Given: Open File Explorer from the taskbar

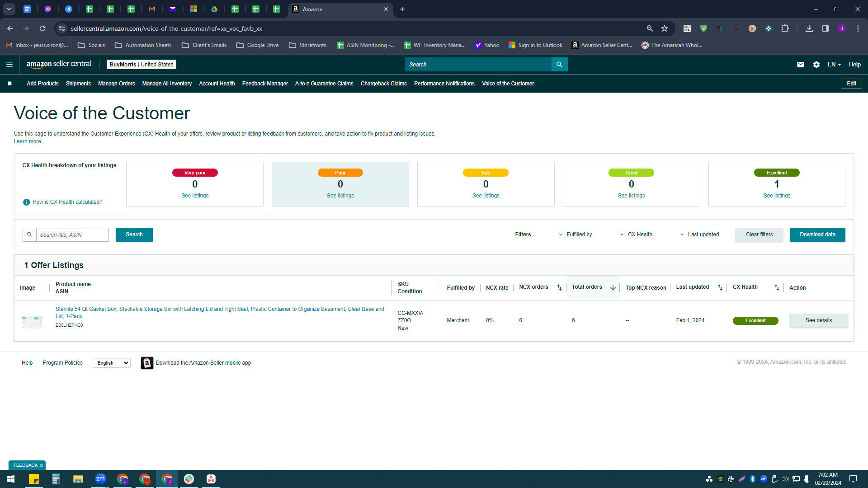Looking at the screenshot, I should [x=78, y=479].
